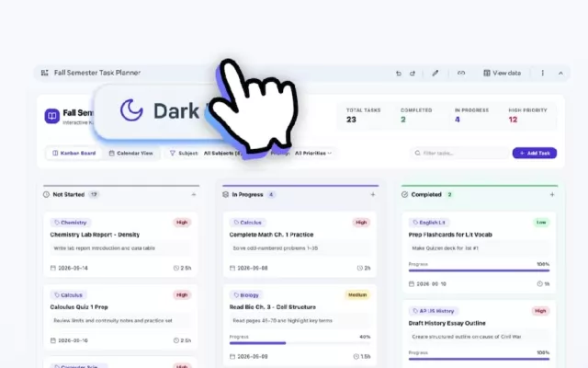Click the Low priority badge on English Lit card
588x368 pixels.
click(541, 223)
